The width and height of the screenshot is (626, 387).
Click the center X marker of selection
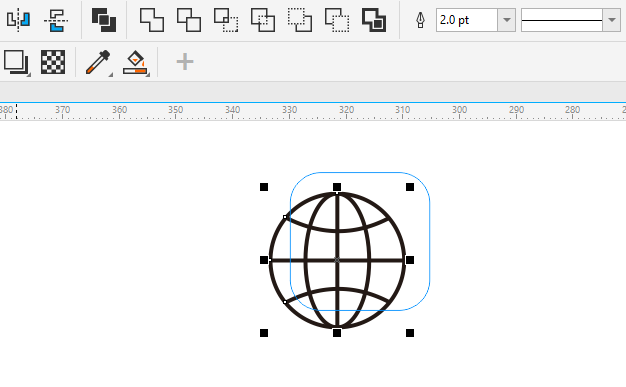click(337, 260)
